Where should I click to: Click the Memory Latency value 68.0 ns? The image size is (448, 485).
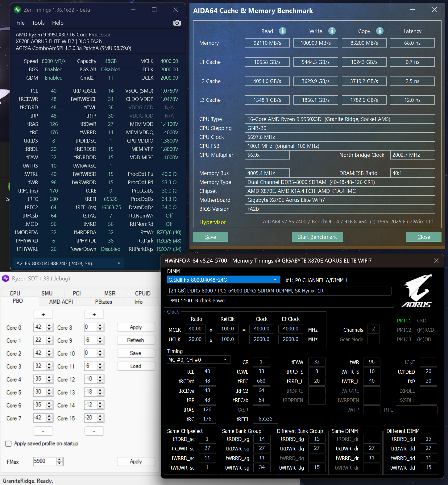click(412, 43)
